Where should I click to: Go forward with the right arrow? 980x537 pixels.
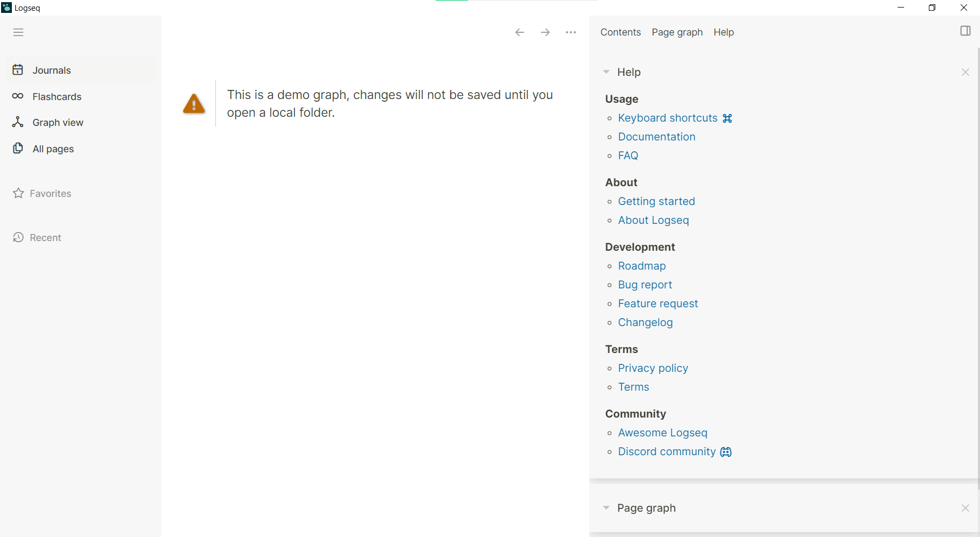click(545, 32)
